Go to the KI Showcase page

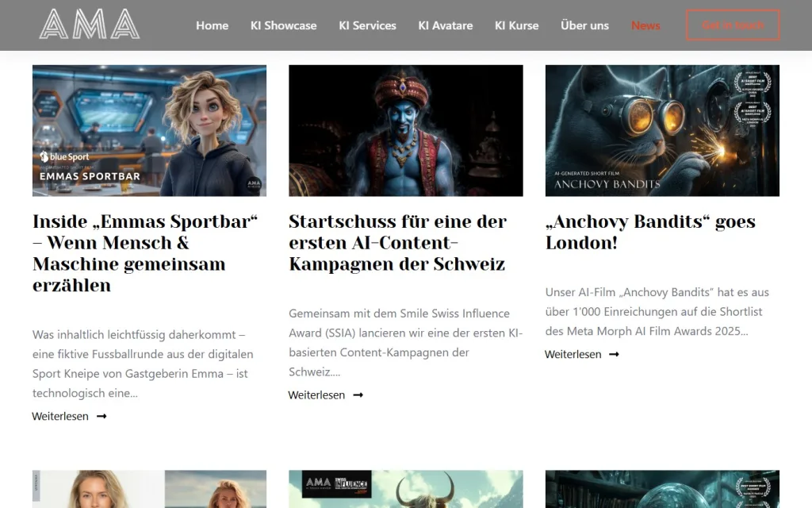click(x=283, y=25)
